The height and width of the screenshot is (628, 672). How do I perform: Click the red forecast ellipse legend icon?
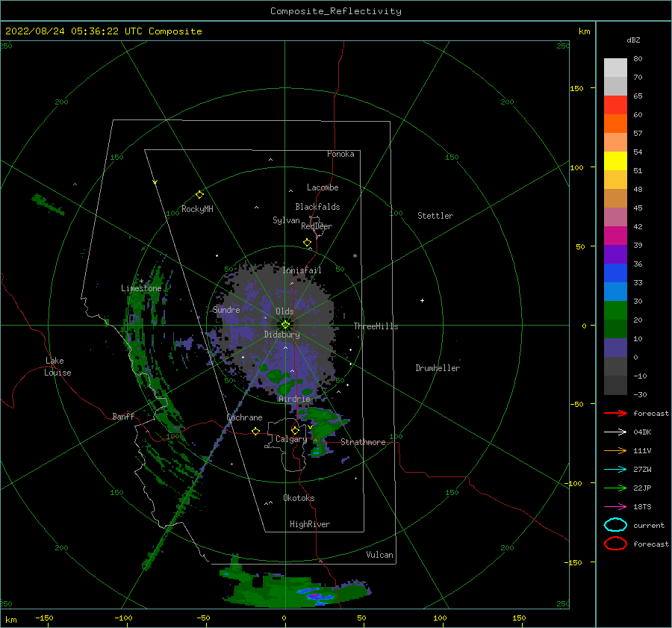pyautogui.click(x=615, y=544)
